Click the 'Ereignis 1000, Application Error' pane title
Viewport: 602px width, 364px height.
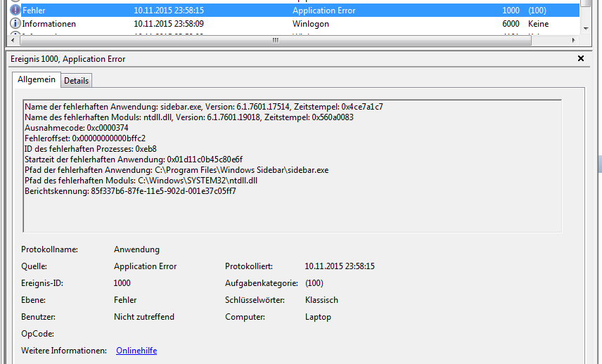68,59
